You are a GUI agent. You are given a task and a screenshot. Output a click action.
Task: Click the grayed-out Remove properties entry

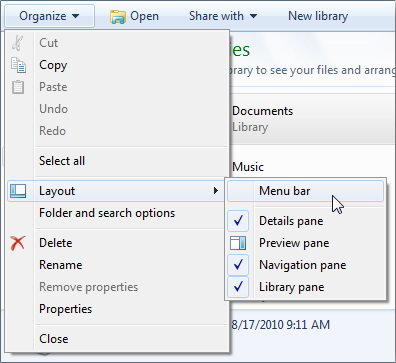118,287
